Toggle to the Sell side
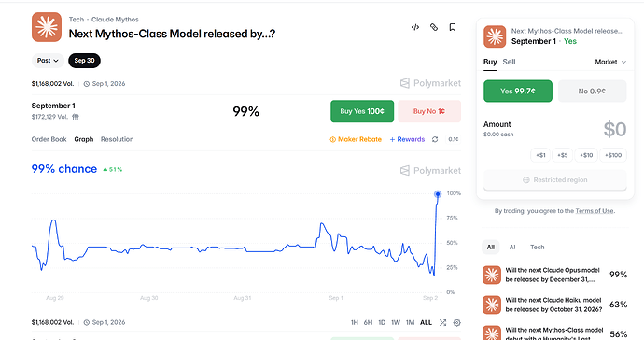644x340 pixels. tap(509, 62)
